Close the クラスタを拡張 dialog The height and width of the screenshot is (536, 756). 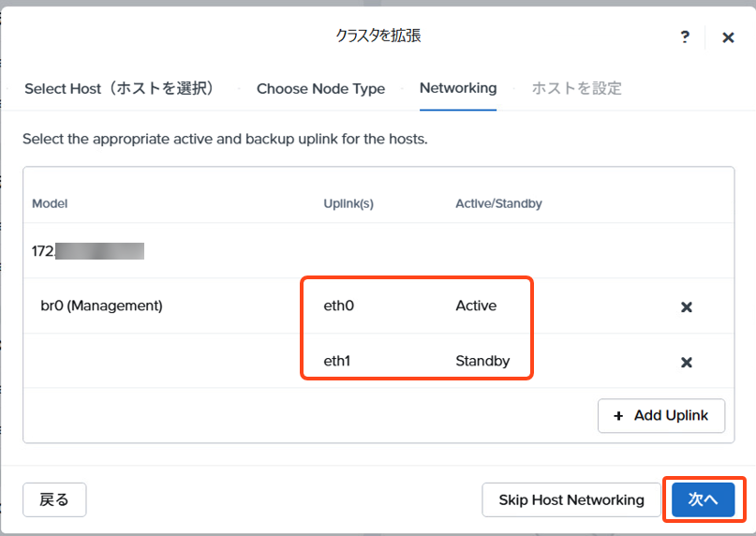[728, 37]
